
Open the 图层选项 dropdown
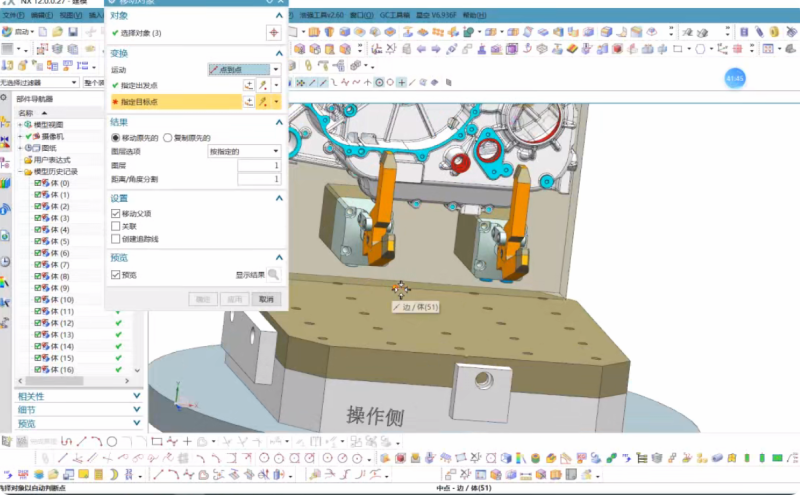pos(244,151)
